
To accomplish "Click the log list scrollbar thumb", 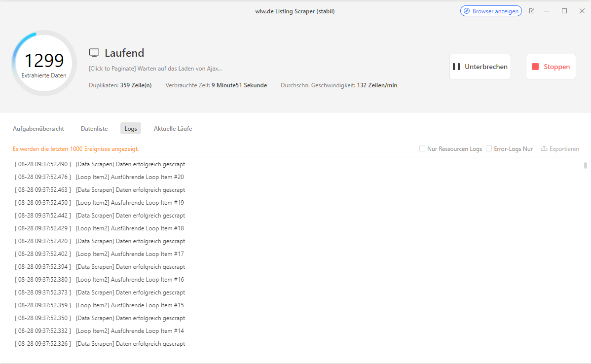I will (586, 165).
